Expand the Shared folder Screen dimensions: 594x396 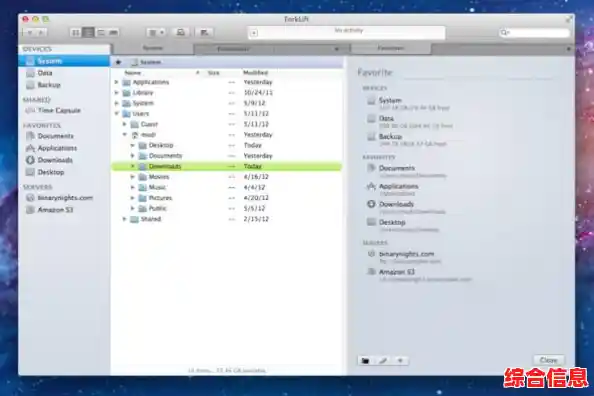pos(125,219)
